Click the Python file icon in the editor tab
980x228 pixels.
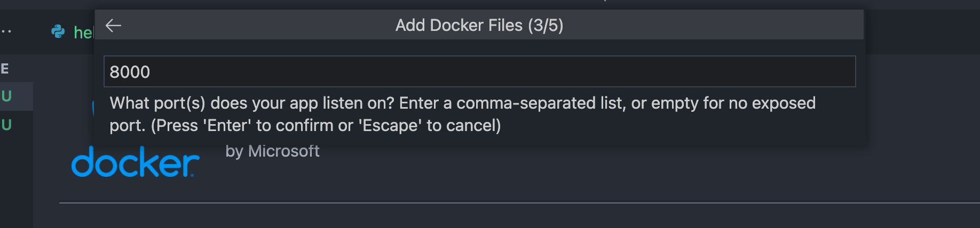[x=58, y=32]
